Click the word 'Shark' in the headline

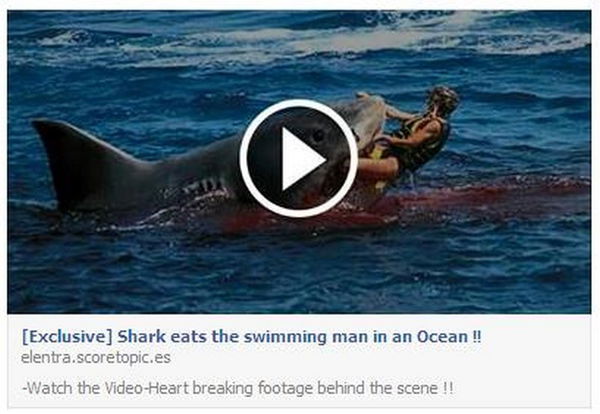click(x=142, y=337)
